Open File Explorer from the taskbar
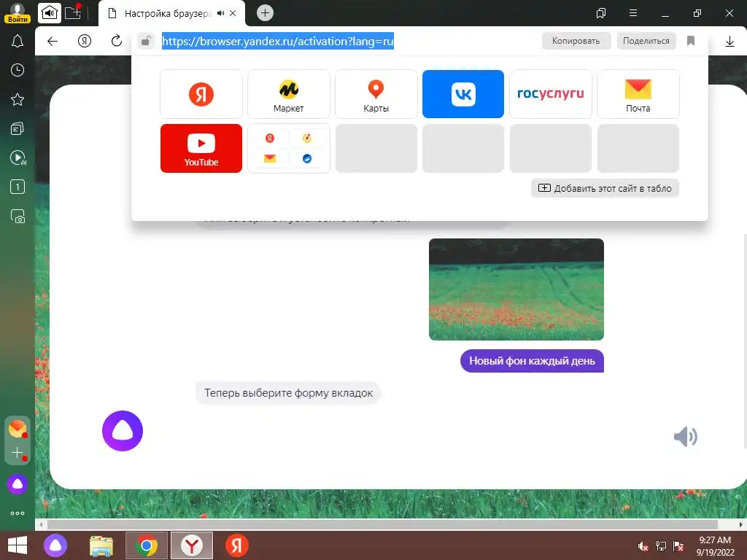 coord(101,545)
